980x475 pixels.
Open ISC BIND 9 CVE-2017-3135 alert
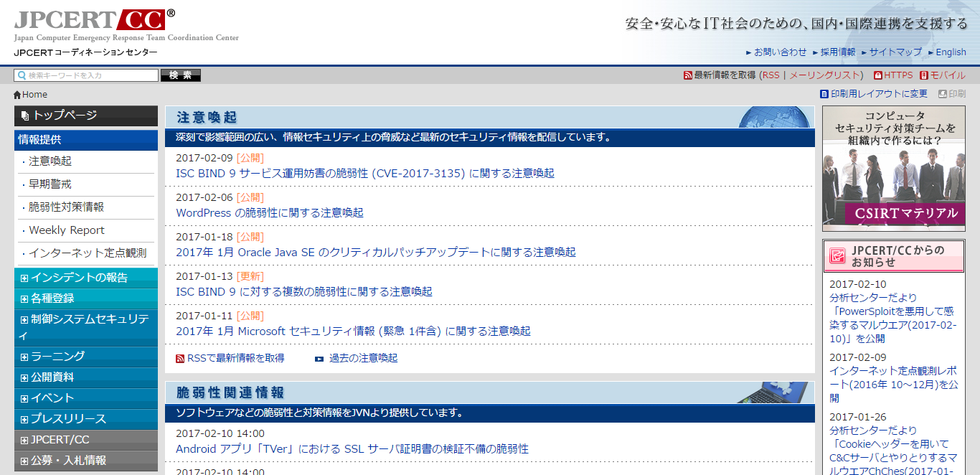pos(365,174)
